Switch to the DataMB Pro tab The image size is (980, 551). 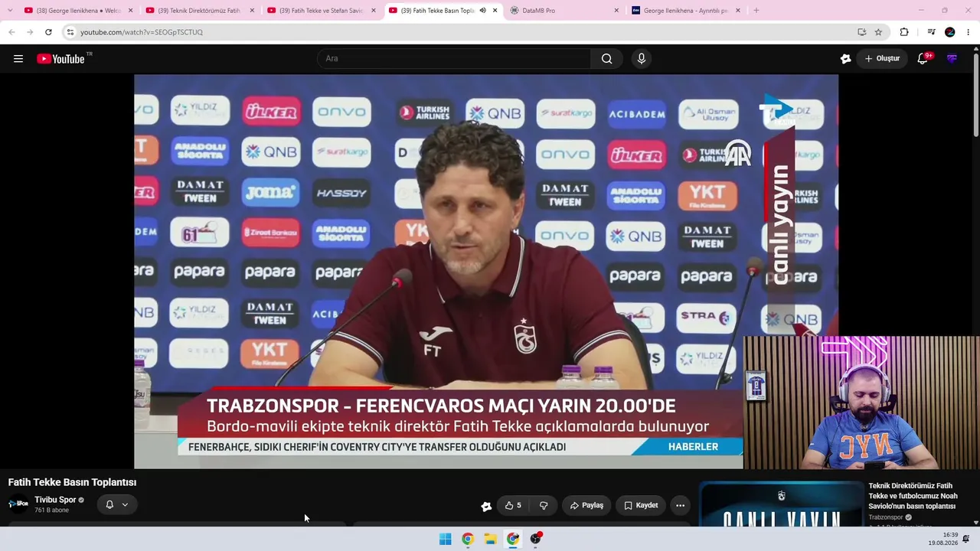pos(564,11)
